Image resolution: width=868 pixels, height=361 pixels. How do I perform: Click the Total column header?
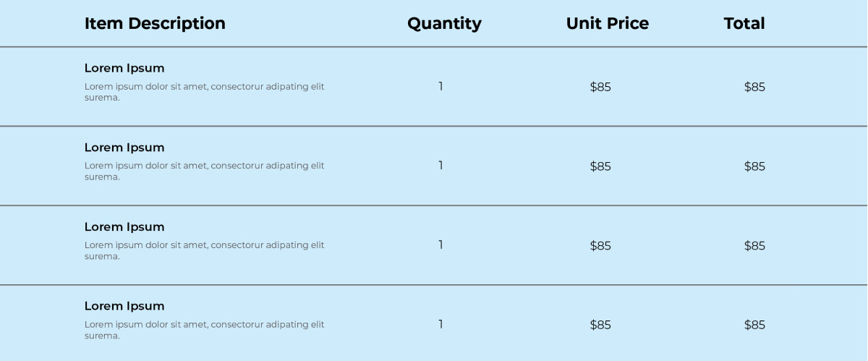coord(744,23)
